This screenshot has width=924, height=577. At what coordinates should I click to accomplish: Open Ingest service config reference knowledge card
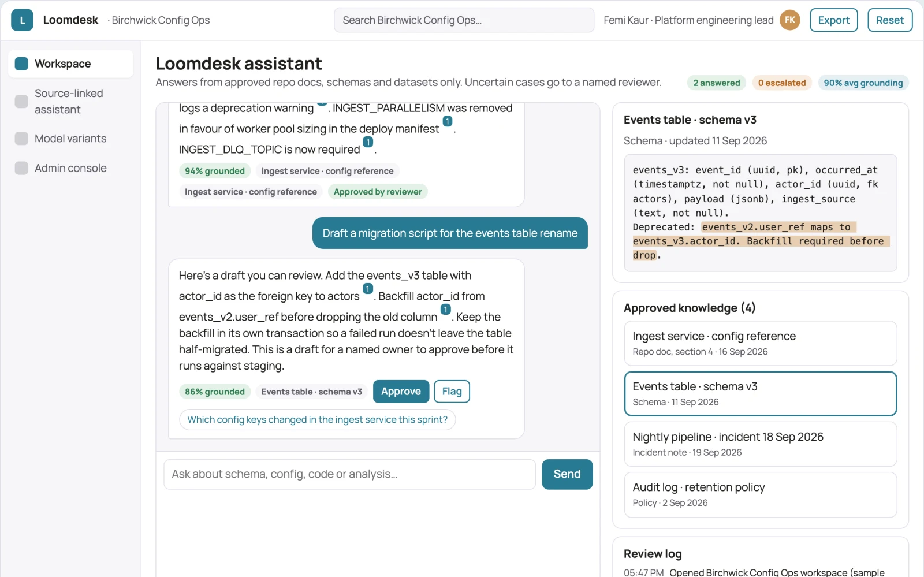click(x=760, y=343)
